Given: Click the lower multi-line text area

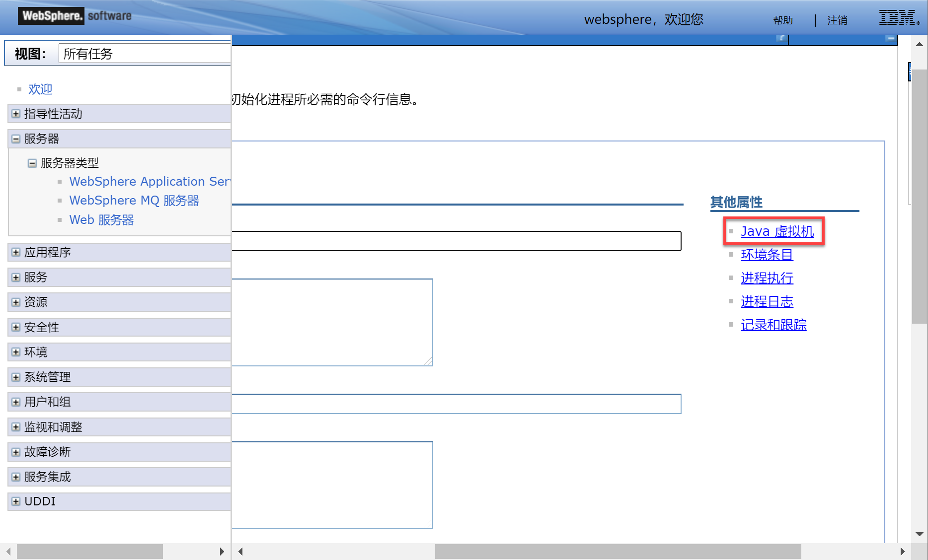Looking at the screenshot, I should pos(332,486).
